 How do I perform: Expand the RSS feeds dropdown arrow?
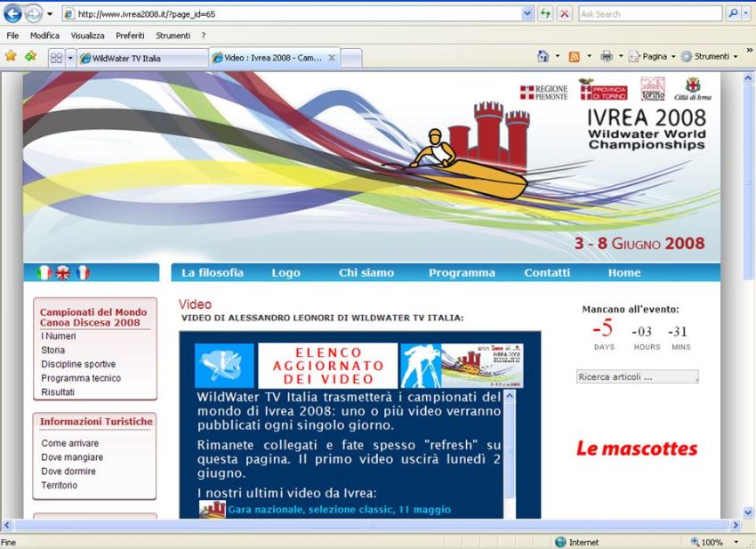click(589, 56)
